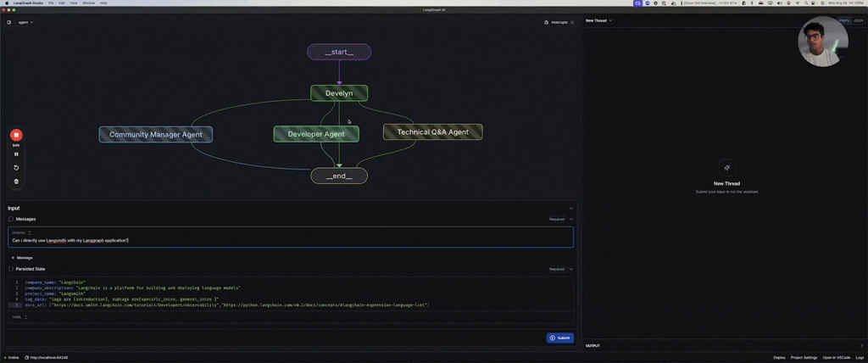Focus the human message text field
Image resolution: width=868 pixels, height=363 pixels.
click(x=291, y=241)
